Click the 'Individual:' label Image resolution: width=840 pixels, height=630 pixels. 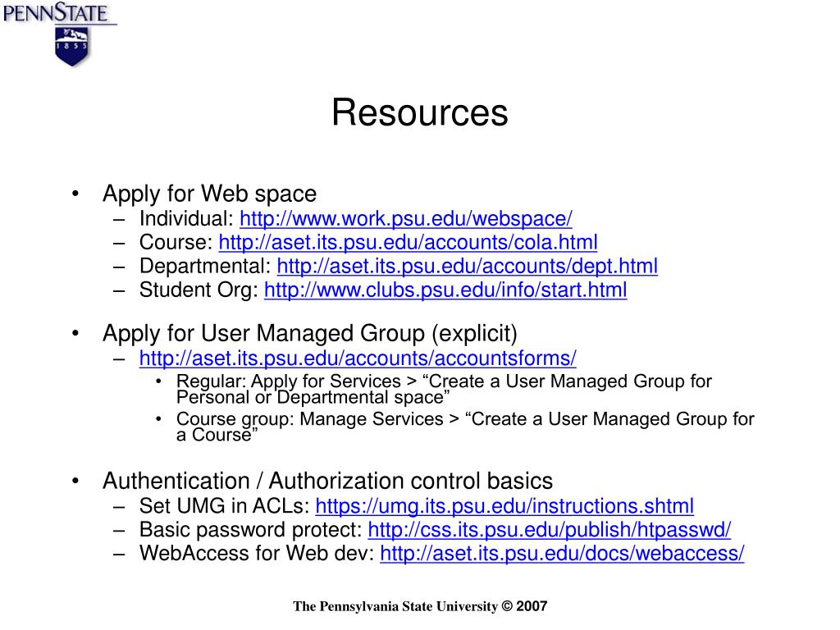[x=186, y=218]
